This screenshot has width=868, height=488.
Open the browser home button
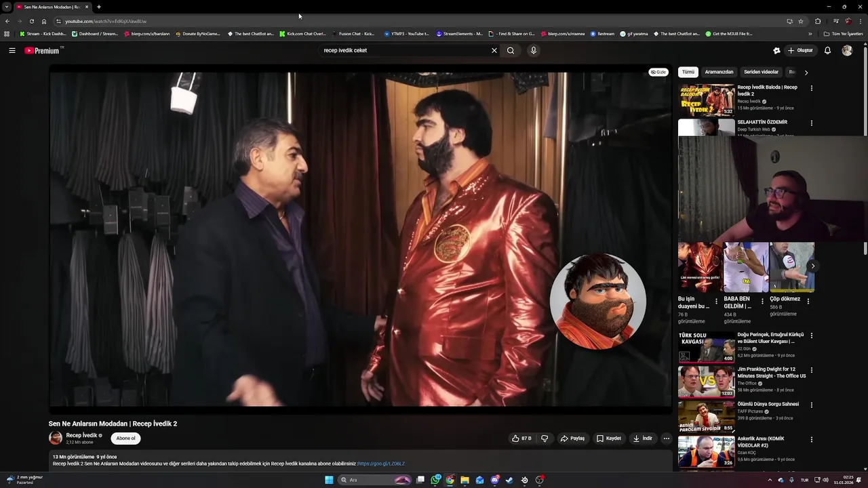(44, 21)
